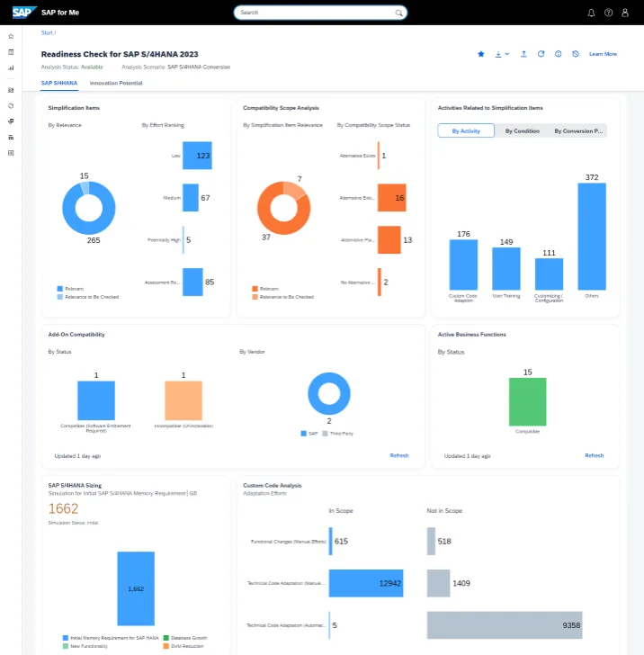Toggle the favorite star icon
The width and height of the screenshot is (644, 655).
click(x=480, y=54)
